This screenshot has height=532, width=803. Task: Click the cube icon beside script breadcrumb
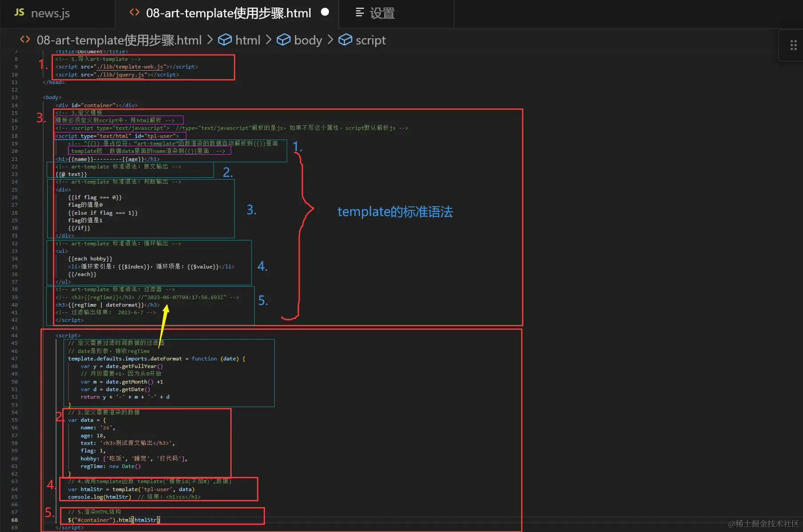[x=345, y=40]
